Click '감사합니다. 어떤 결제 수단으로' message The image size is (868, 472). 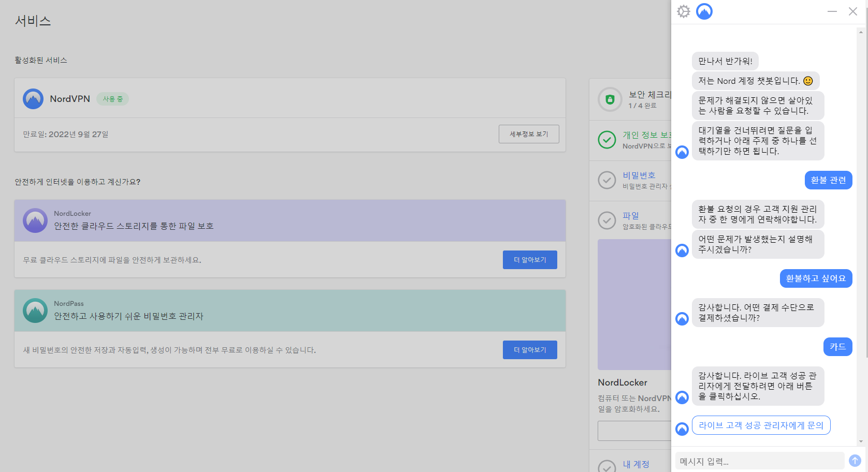(758, 313)
